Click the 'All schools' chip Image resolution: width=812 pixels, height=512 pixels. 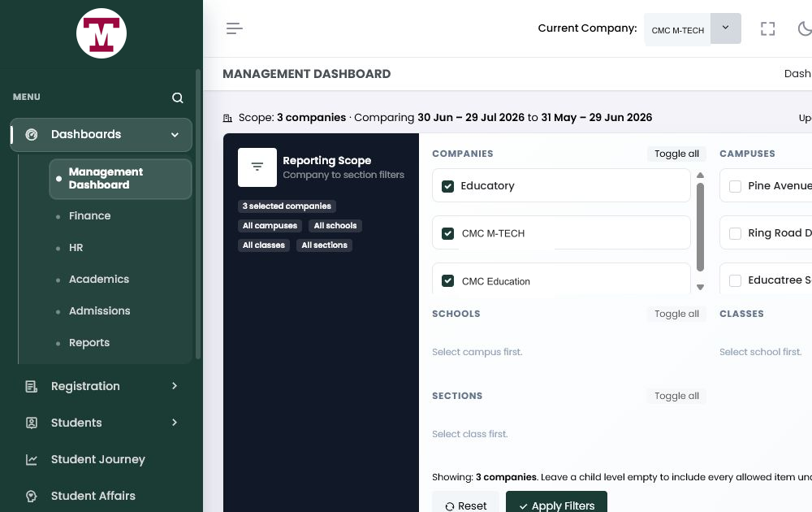[x=335, y=226]
